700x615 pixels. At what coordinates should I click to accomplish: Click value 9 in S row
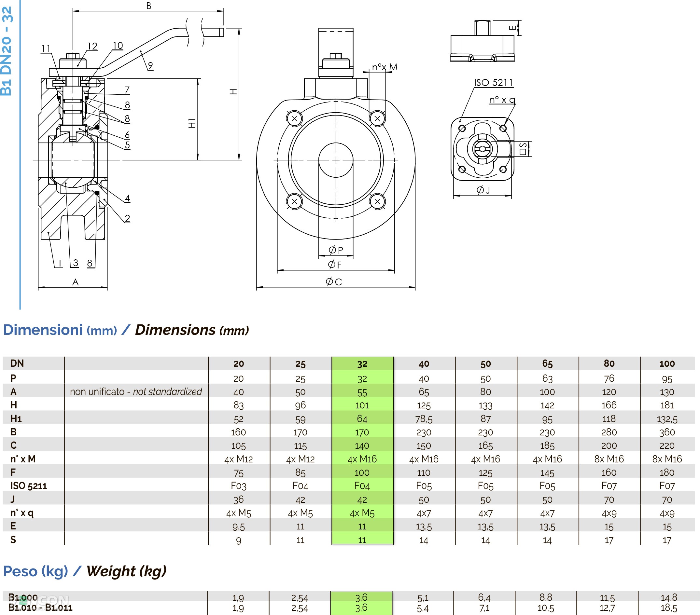pyautogui.click(x=238, y=540)
